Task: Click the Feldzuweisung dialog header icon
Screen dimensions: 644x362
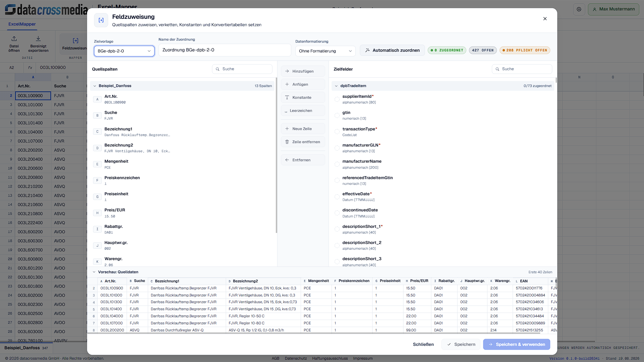Action: [101, 20]
